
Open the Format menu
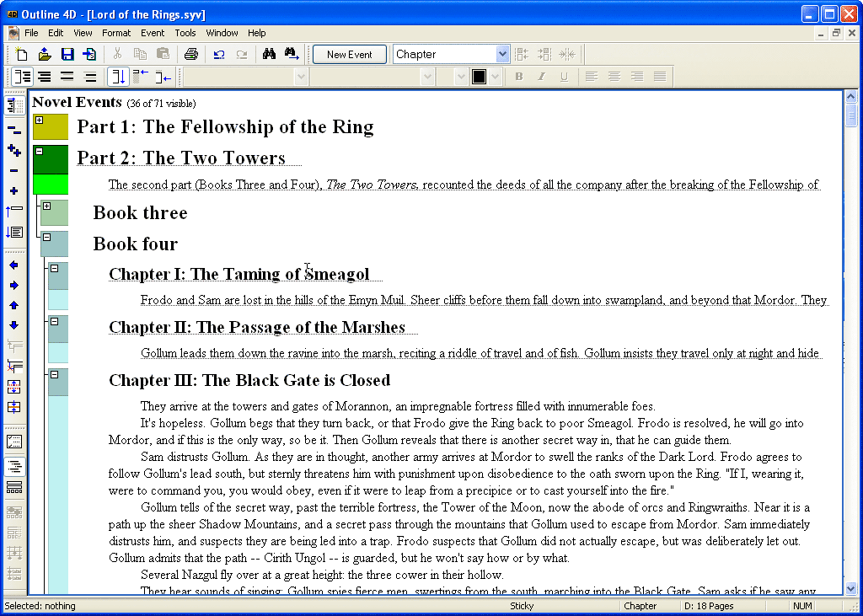116,33
